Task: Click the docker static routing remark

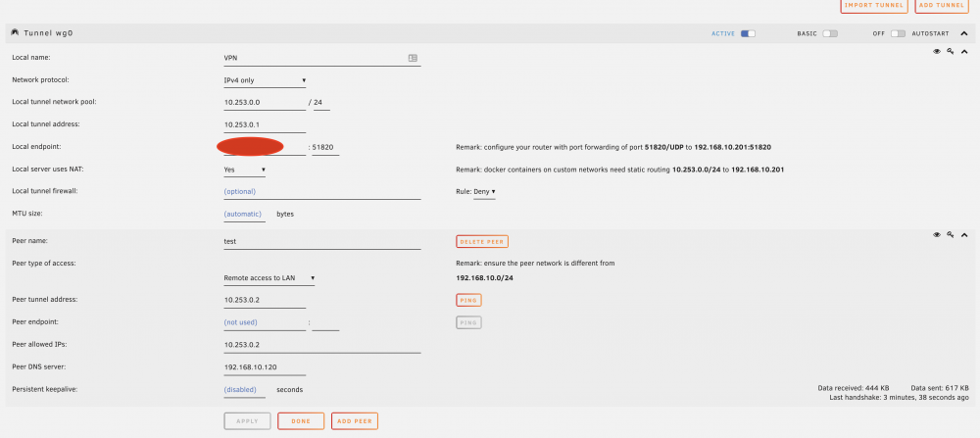Action: [620, 170]
